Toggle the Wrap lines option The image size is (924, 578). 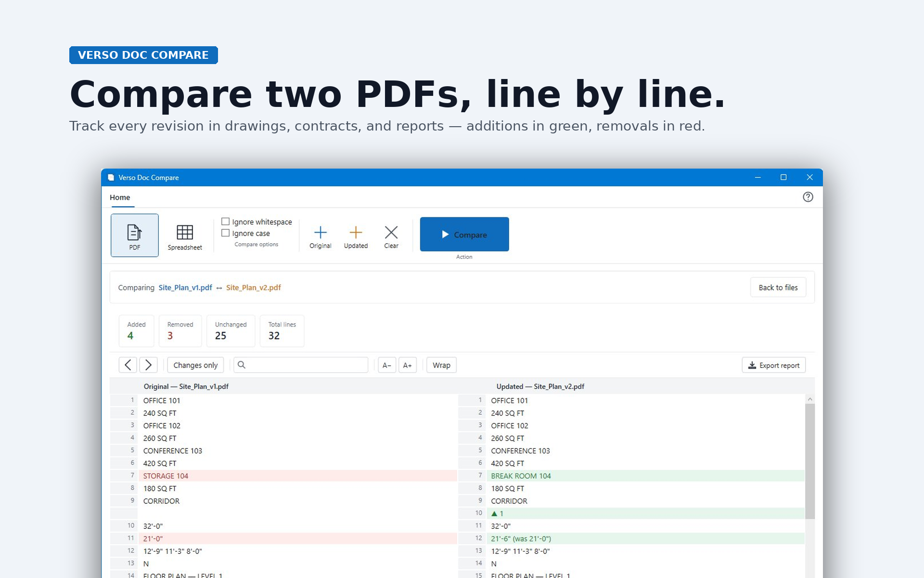tap(441, 365)
